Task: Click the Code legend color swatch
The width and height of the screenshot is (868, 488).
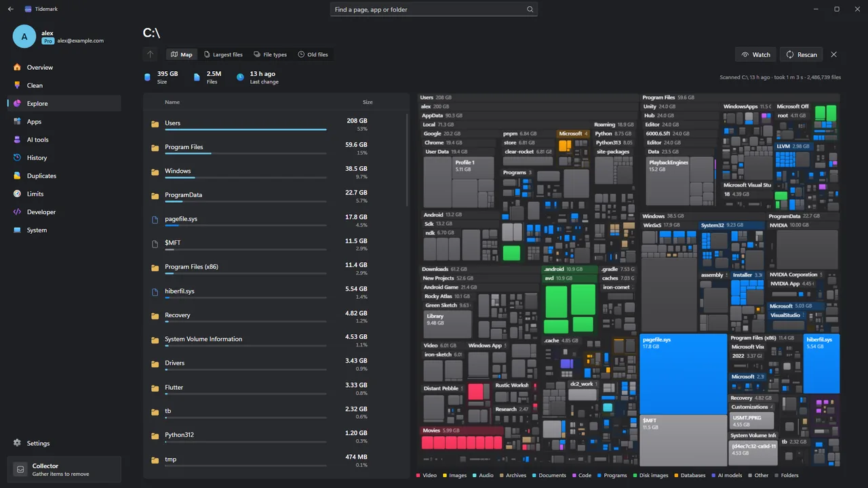Action: (x=574, y=475)
